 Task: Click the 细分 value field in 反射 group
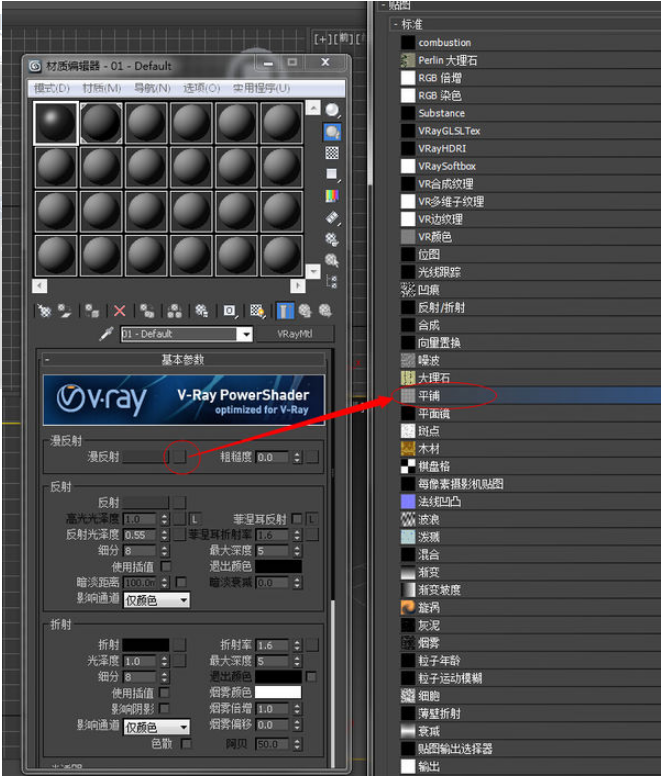(139, 550)
